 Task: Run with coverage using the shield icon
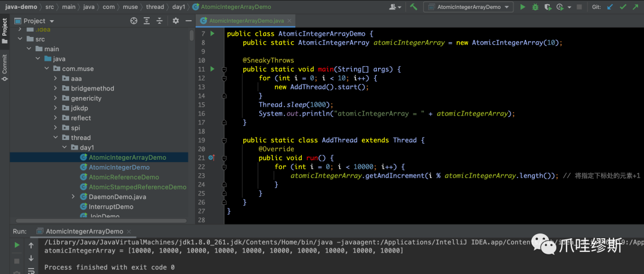pyautogui.click(x=547, y=7)
